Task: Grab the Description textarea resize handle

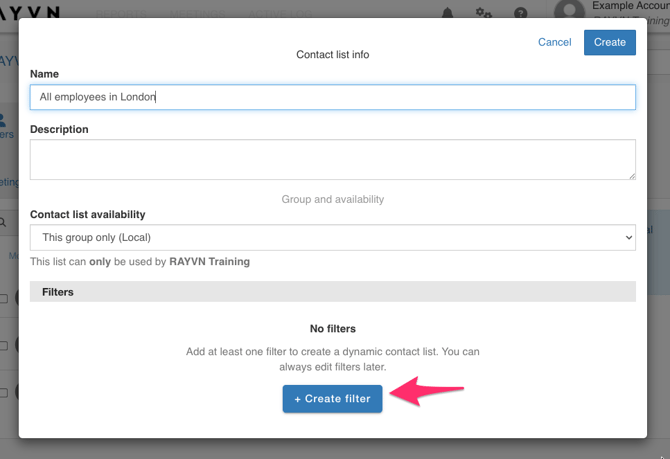Action: (631, 176)
